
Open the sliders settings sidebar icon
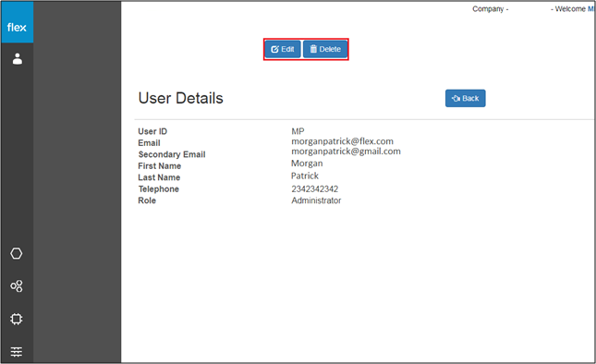pos(17,352)
